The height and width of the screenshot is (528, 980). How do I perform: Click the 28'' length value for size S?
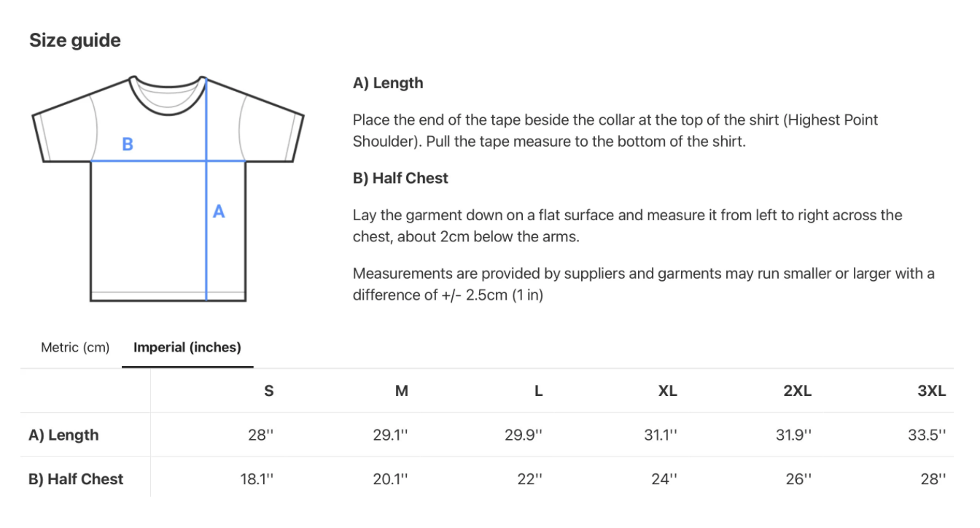click(x=260, y=435)
